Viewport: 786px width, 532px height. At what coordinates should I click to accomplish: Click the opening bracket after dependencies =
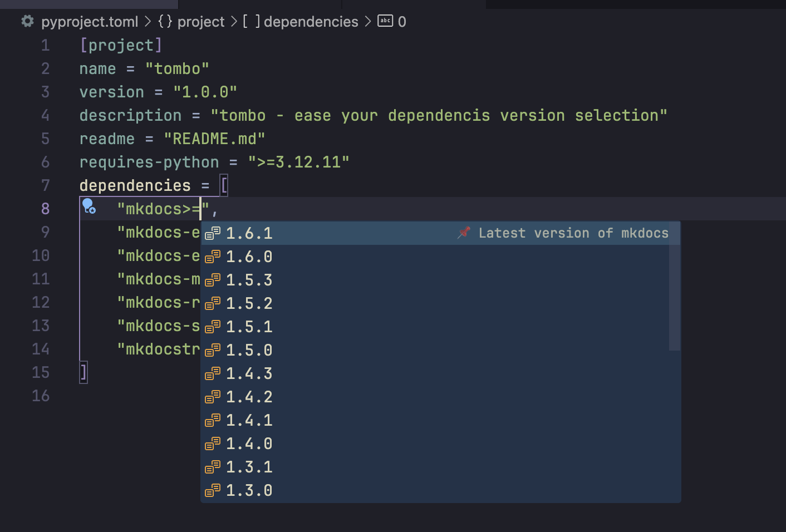click(224, 185)
